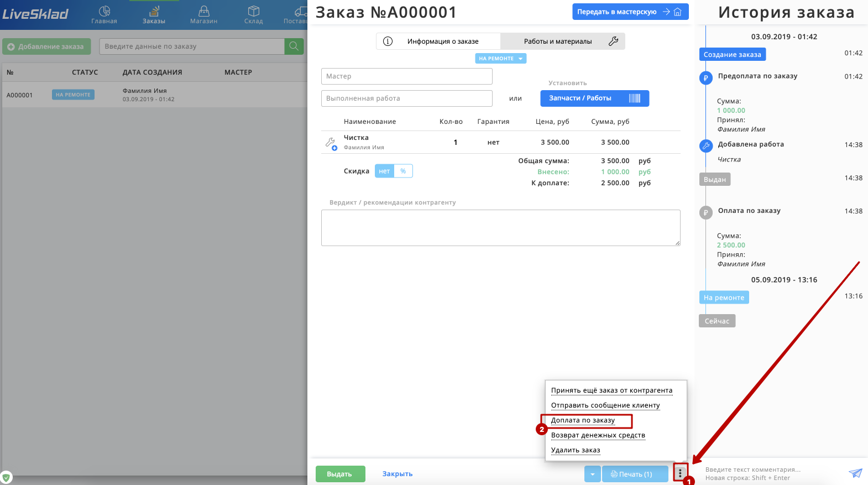Click the Вердикт recommendations text area
The height and width of the screenshot is (485, 868).
click(501, 228)
